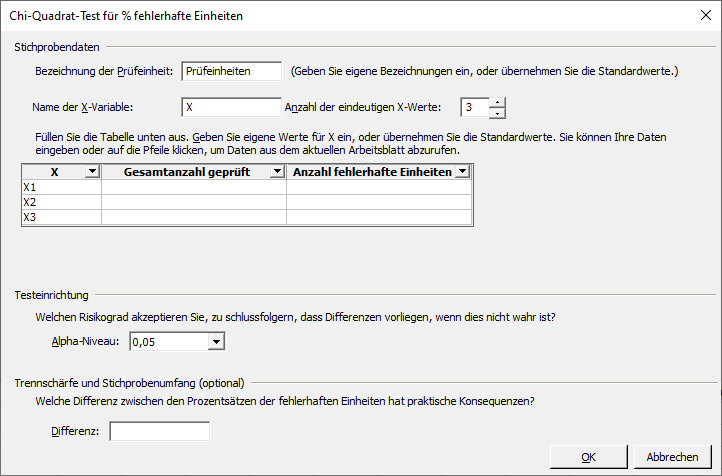Image resolution: width=722 pixels, height=476 pixels.
Task: Close the Chi-Quadrat-Test dialog window
Action: 706,15
